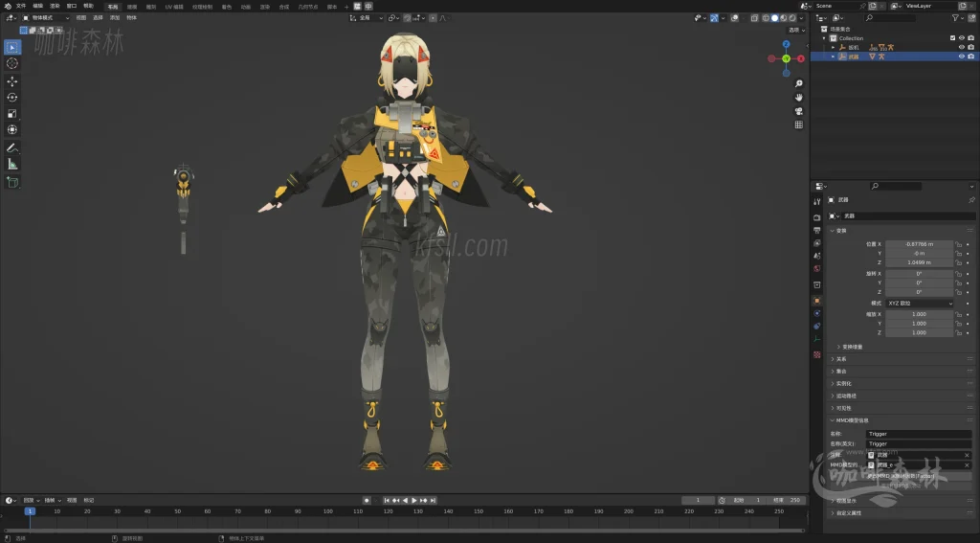Select the Move tool

click(11, 81)
